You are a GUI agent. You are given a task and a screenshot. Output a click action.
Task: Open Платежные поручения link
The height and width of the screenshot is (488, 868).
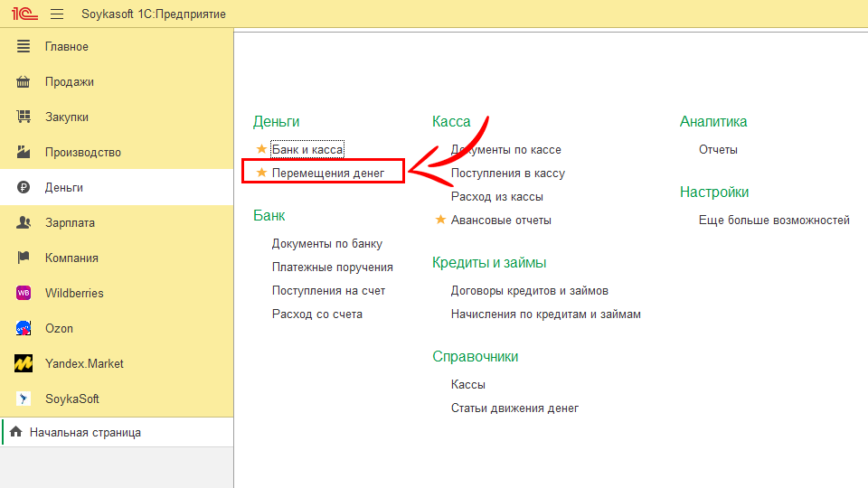pyautogui.click(x=332, y=267)
